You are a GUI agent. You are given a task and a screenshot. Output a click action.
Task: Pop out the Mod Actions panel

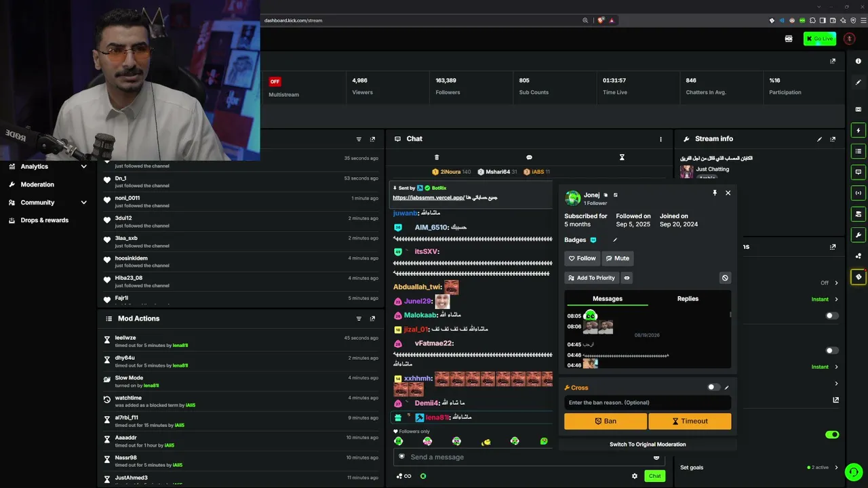pos(372,319)
